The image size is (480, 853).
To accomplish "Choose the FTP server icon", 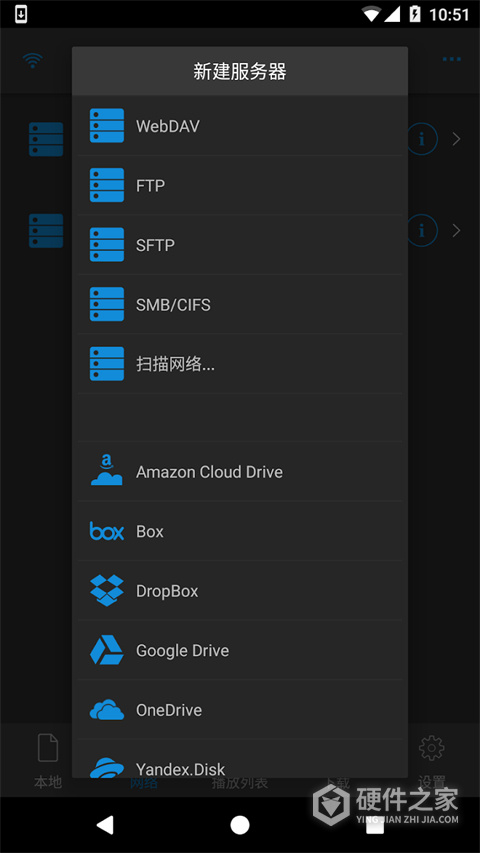I will (x=107, y=185).
